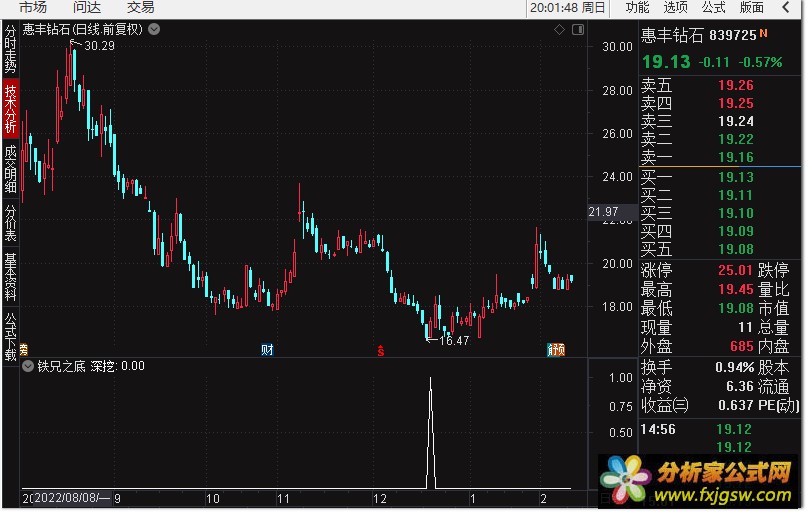This screenshot has width=808, height=512.
Task: Expand the chart title dropdown next to 前复权
Action: pos(154,29)
